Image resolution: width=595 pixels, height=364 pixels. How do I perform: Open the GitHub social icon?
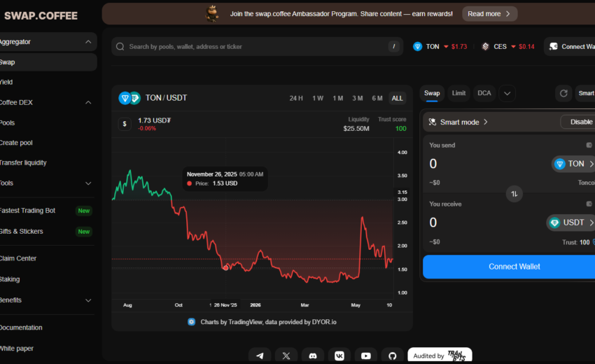(x=393, y=356)
